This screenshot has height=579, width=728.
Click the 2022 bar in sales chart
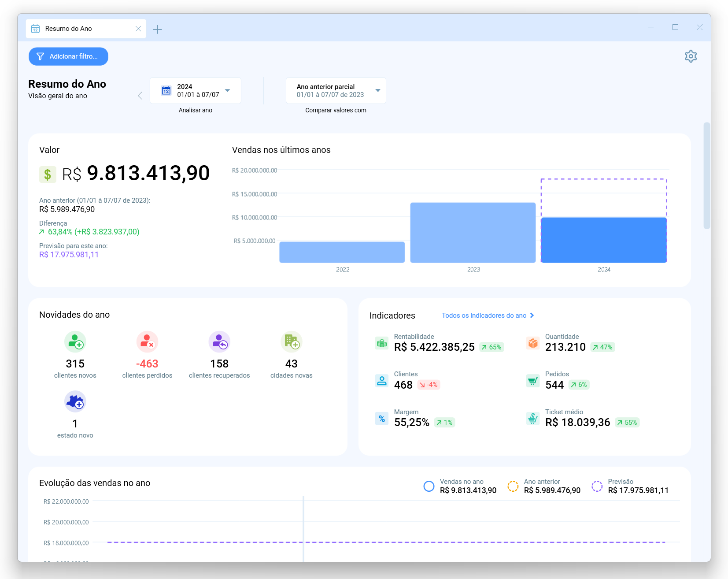tap(342, 252)
